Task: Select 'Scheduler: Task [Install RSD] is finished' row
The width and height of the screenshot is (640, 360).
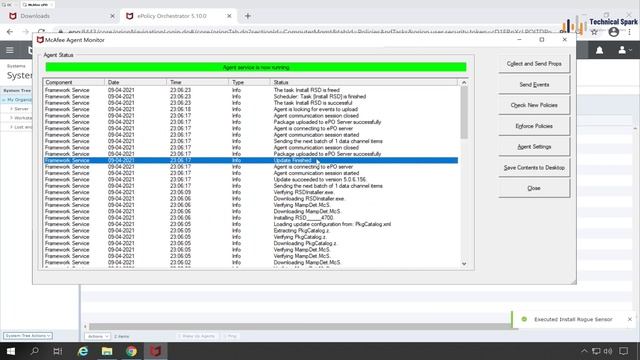Action: (251, 97)
